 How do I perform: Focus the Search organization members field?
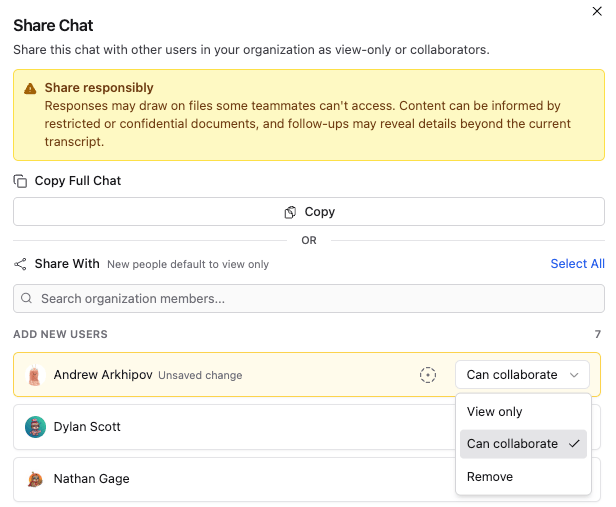pyautogui.click(x=309, y=299)
